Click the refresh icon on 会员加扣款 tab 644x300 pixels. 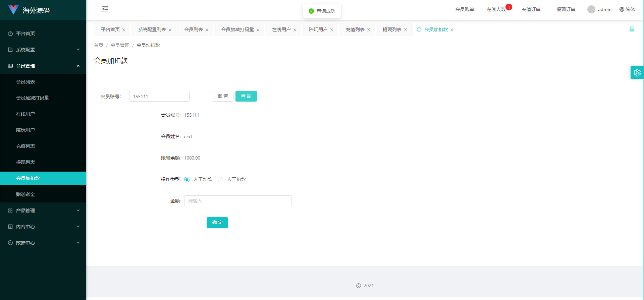pos(419,29)
